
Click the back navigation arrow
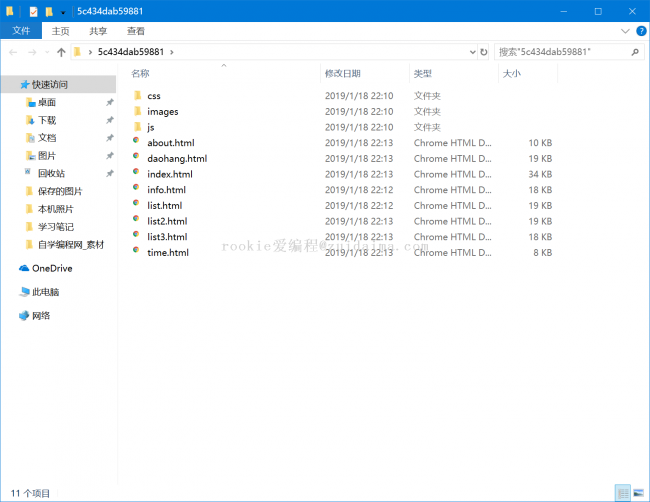click(x=13, y=51)
